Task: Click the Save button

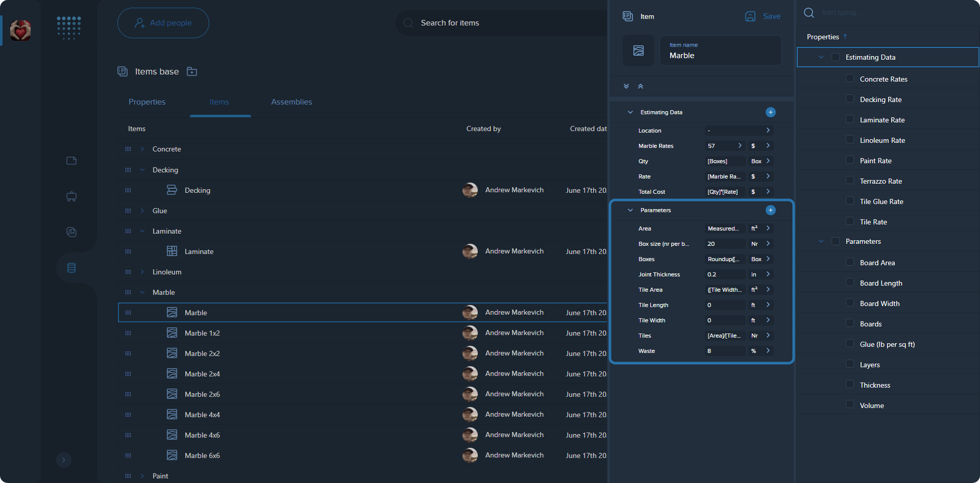Action: coord(763,16)
